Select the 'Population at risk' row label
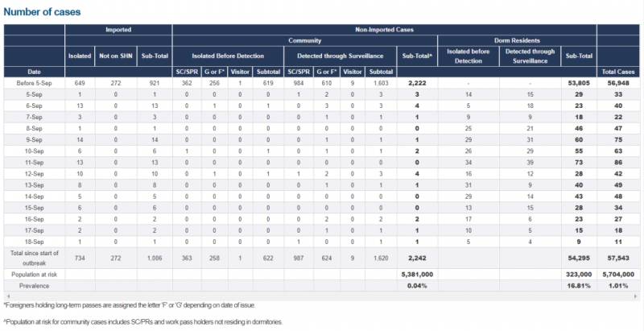Image resolution: width=644 pixels, height=331 pixels. point(35,273)
